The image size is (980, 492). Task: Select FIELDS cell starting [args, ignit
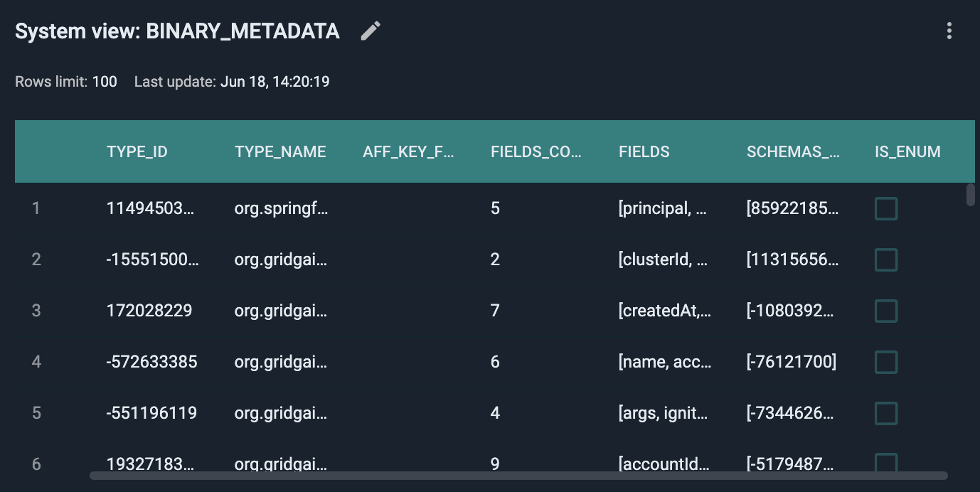[664, 413]
